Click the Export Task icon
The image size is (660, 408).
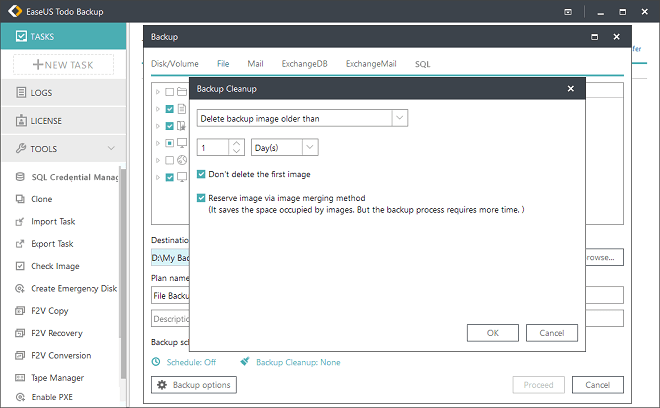click(x=20, y=243)
